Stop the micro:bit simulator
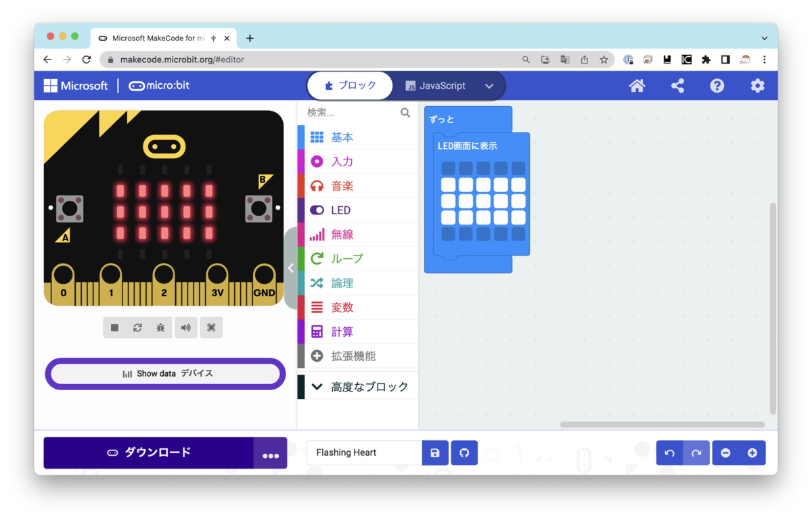Screen dimensions: 812x520 (114, 327)
